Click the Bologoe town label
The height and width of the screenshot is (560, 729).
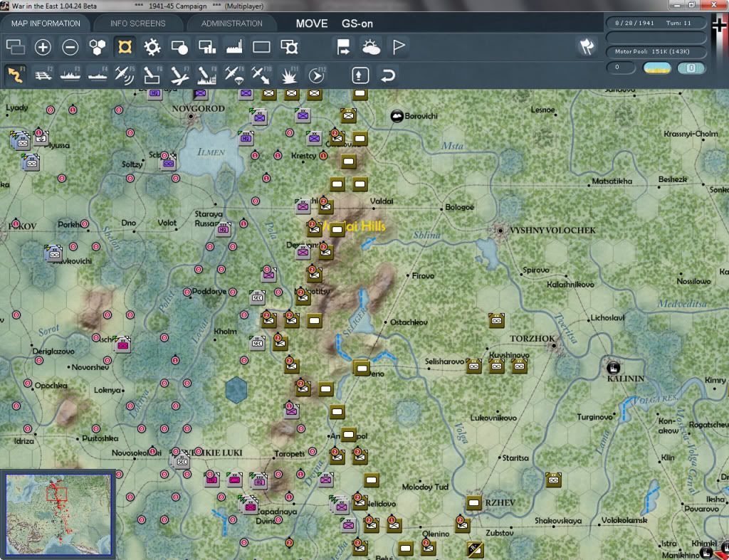459,207
